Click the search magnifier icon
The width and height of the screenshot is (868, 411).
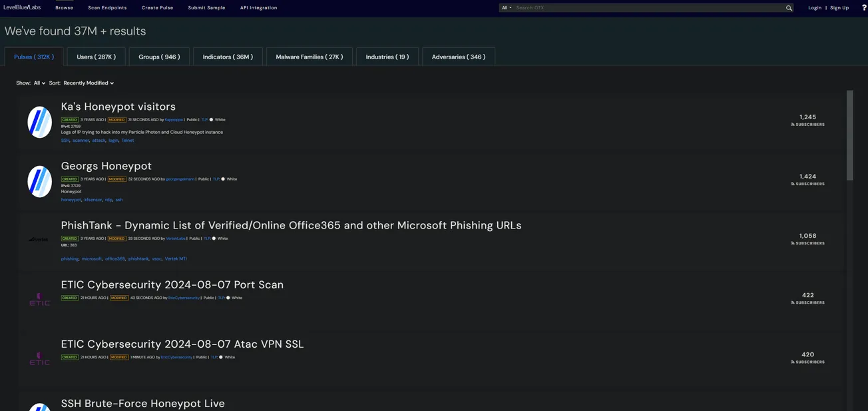point(789,7)
